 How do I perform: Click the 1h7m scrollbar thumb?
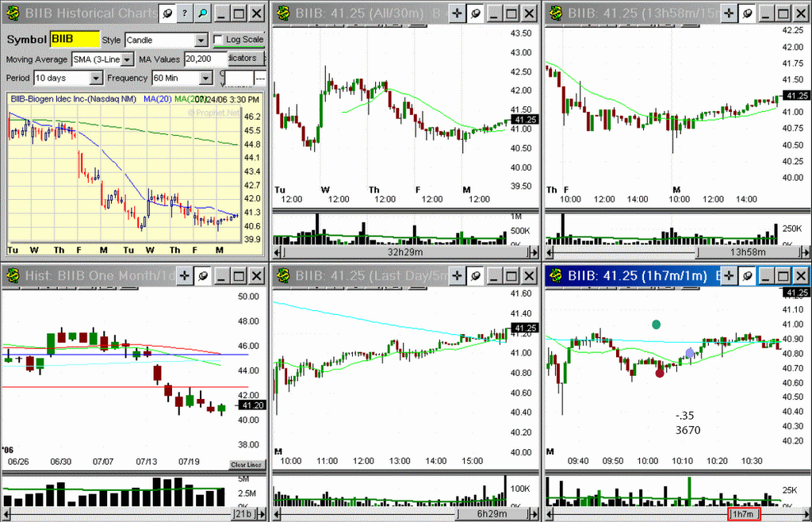click(744, 514)
